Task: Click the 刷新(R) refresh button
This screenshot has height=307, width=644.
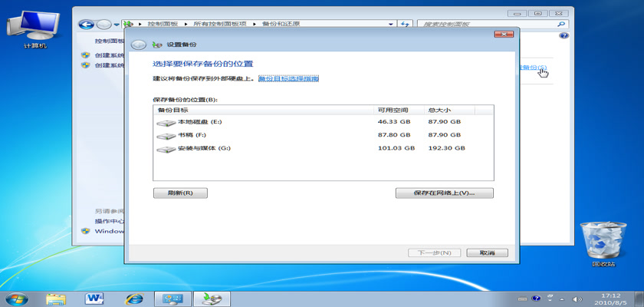Action: pos(179,193)
